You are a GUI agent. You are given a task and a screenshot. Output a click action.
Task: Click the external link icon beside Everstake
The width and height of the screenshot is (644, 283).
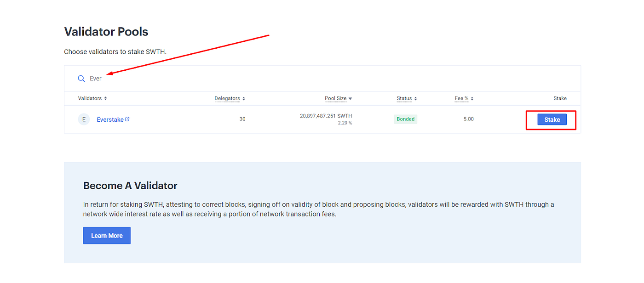pyautogui.click(x=127, y=119)
